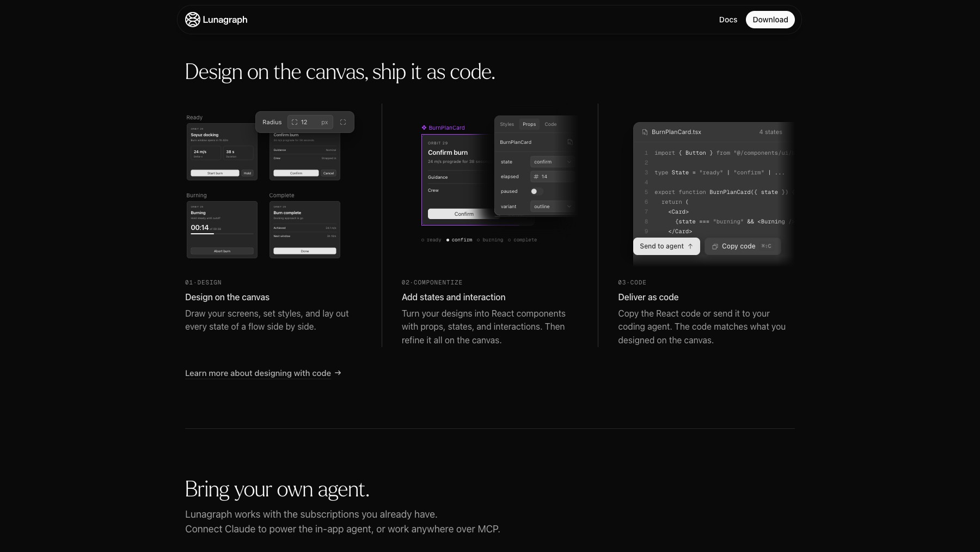Image resolution: width=980 pixels, height=552 pixels.
Task: Select the burning state radio option
Action: click(x=490, y=240)
